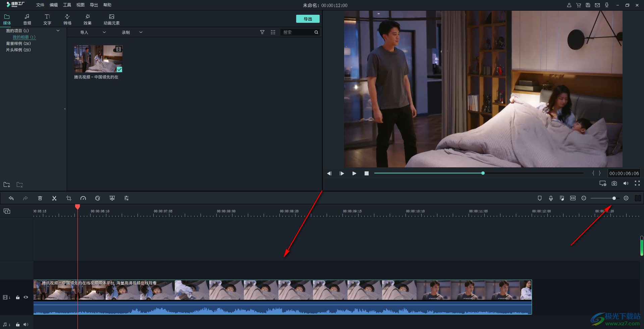The height and width of the screenshot is (329, 644).
Task: Step forward one frame
Action: (342, 173)
